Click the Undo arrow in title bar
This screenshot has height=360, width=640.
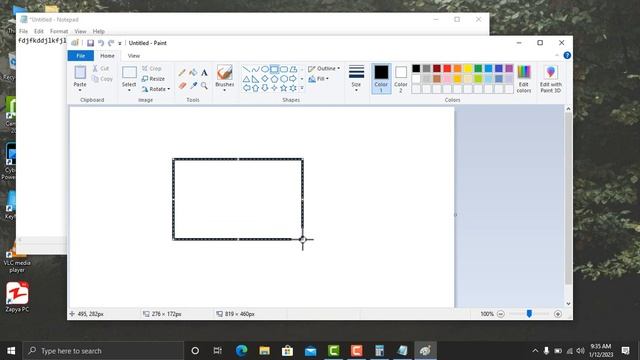(100, 43)
